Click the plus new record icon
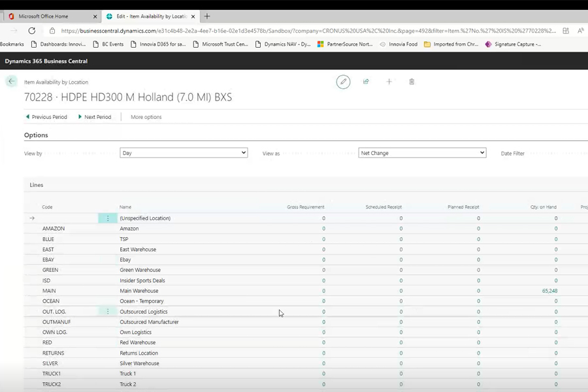 [389, 82]
